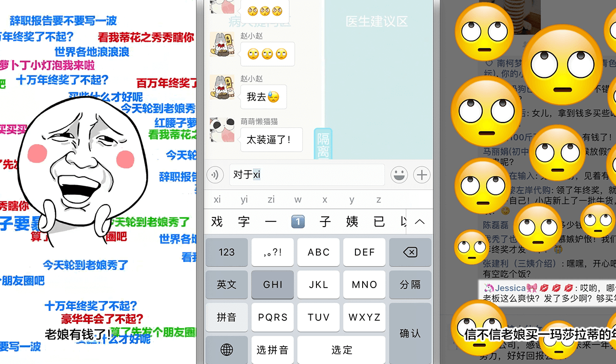Select character candidate 一
616x364 pixels.
click(x=271, y=221)
